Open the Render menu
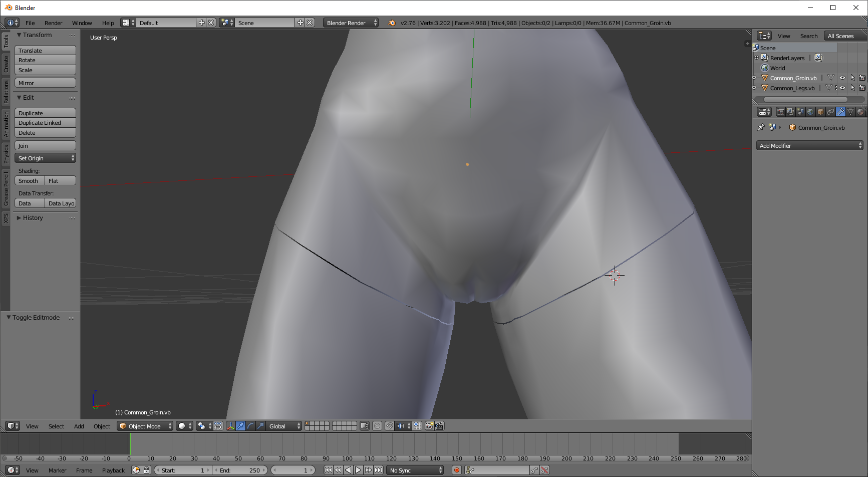This screenshot has height=477, width=868. (x=53, y=23)
